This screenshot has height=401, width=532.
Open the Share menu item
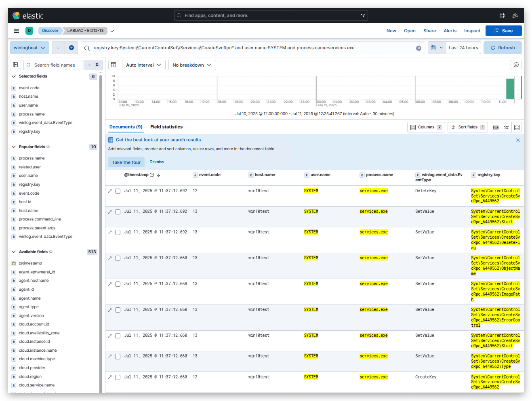click(x=429, y=31)
